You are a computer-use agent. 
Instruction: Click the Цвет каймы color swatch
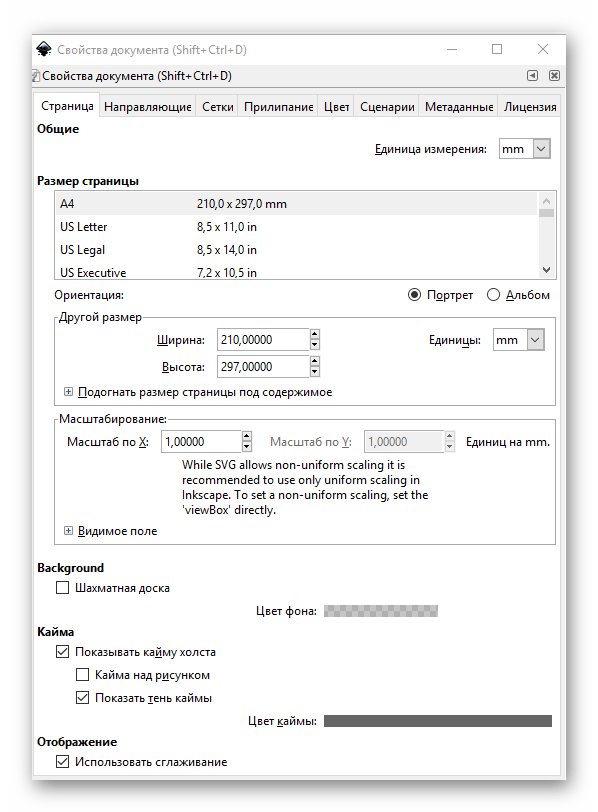click(437, 721)
